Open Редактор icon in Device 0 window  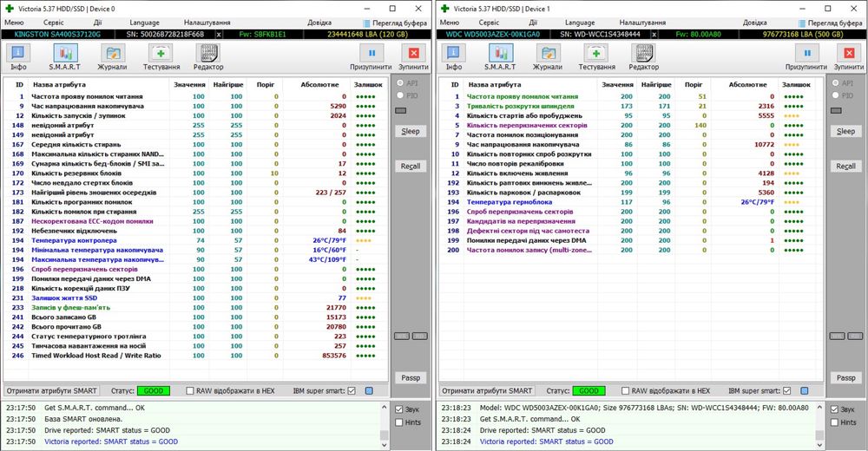point(208,53)
